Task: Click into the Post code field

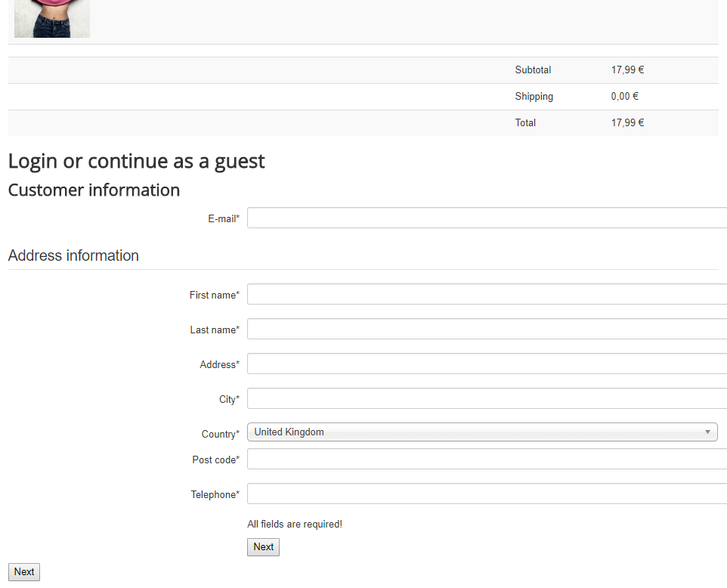Action: coord(487,459)
